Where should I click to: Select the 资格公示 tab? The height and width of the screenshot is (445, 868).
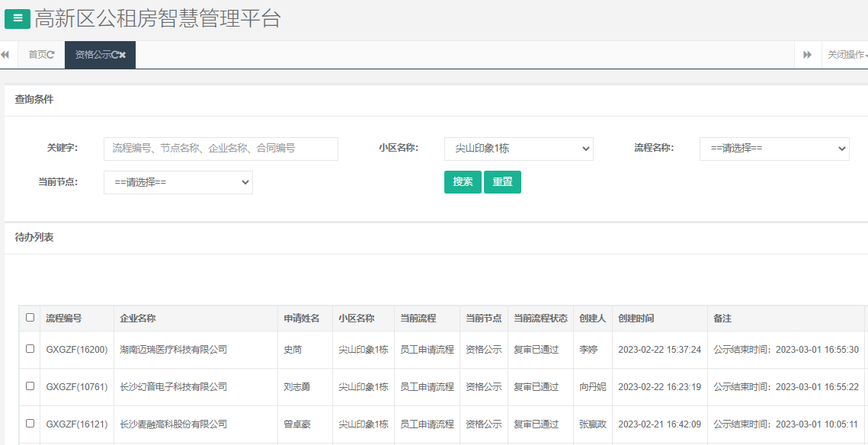(91, 54)
